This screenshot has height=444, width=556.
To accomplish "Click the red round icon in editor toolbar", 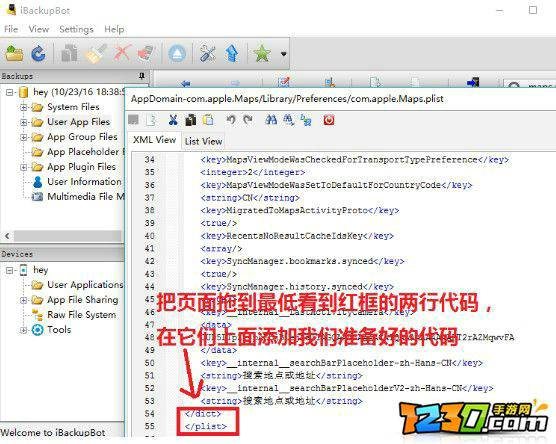I will 329,120.
